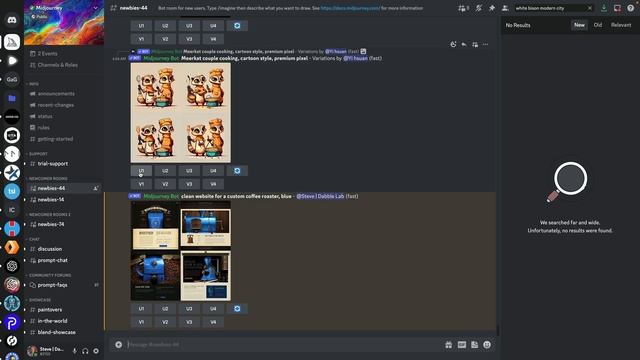Screen dimensions: 640x360
Task: Open the 'tsi' server icon
Action: coord(12,191)
